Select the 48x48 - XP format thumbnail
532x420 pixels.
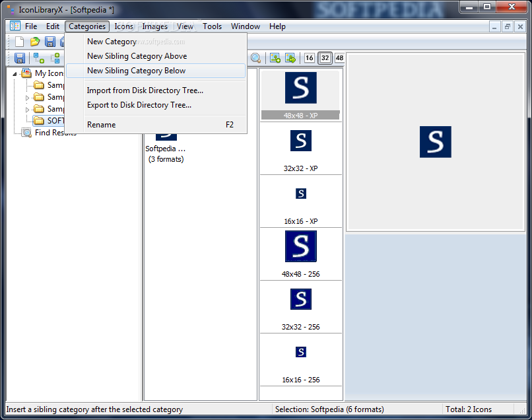pos(300,95)
